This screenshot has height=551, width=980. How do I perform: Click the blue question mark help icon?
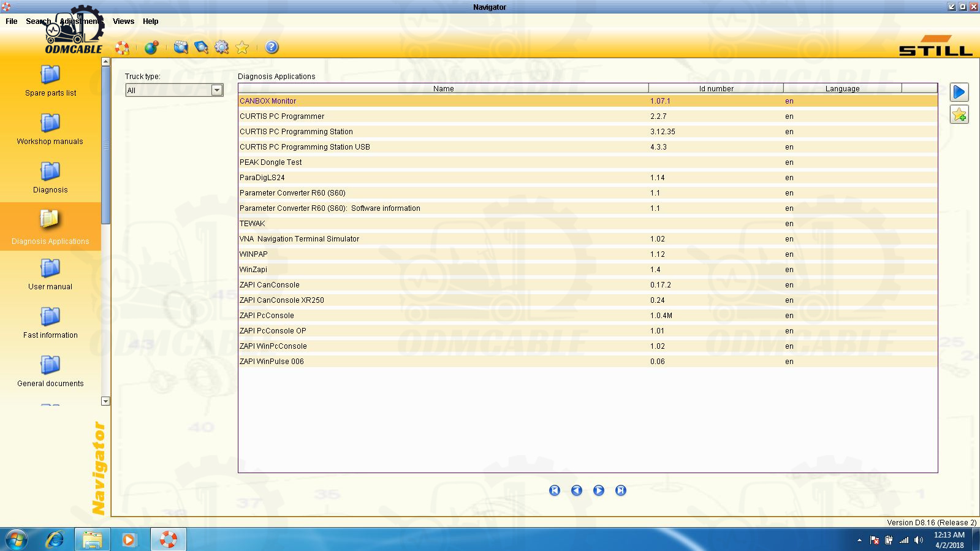click(x=272, y=47)
